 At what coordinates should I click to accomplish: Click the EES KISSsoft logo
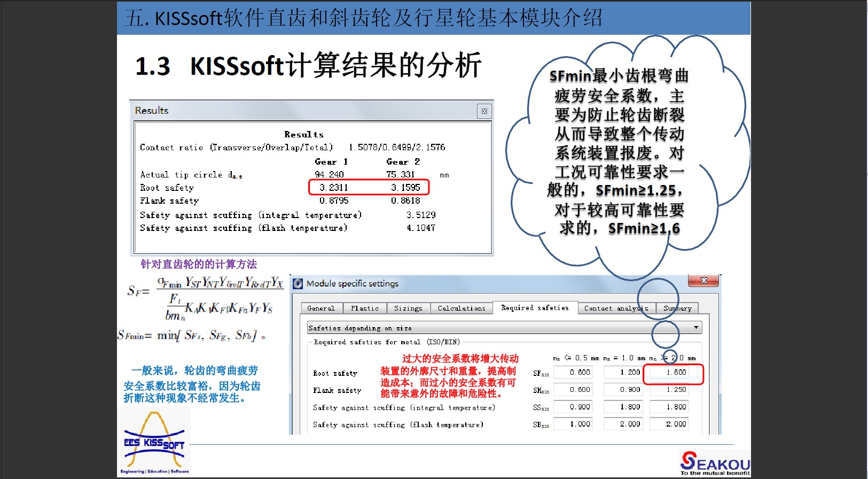pos(154,442)
